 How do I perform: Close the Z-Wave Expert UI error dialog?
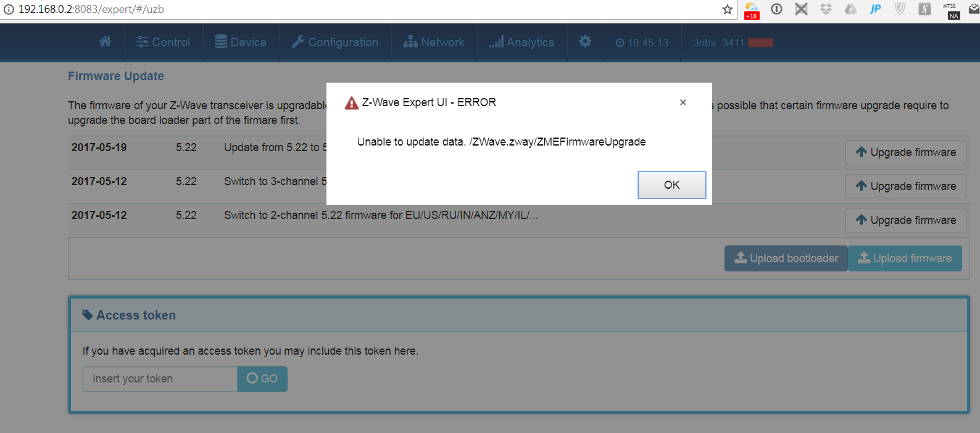pyautogui.click(x=683, y=102)
